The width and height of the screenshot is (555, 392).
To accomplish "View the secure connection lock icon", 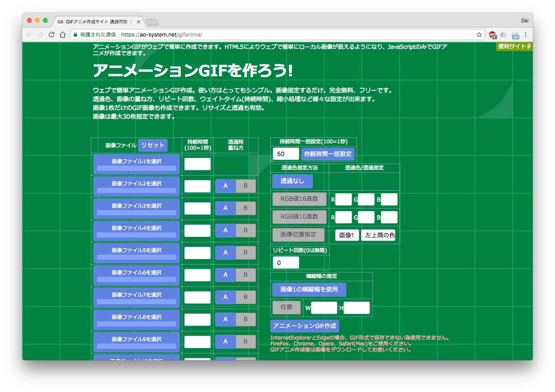I will (x=75, y=35).
